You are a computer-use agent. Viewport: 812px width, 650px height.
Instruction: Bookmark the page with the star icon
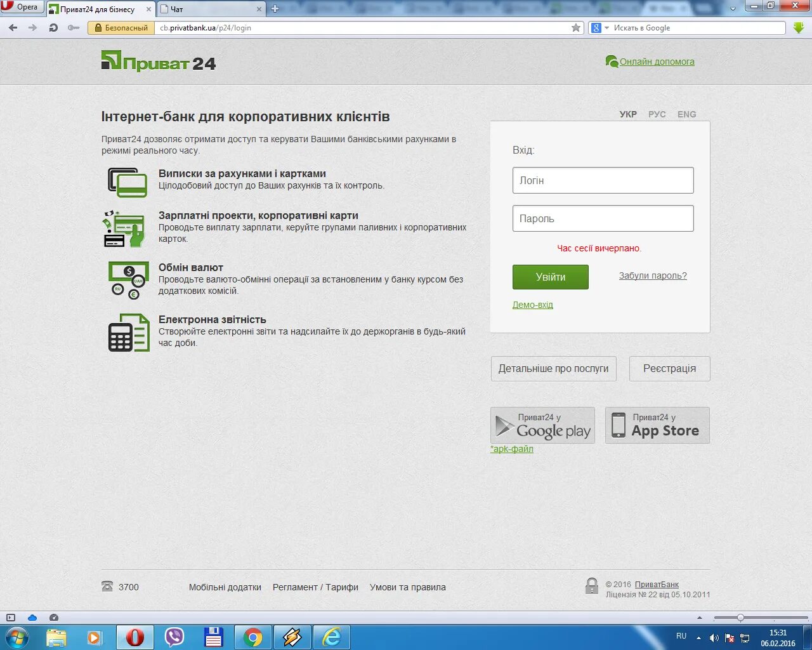click(576, 28)
